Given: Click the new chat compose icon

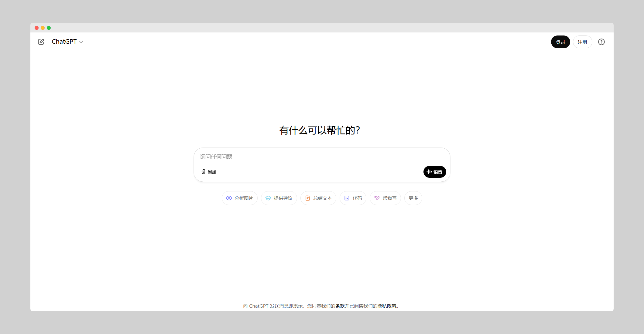Looking at the screenshot, I should pos(41,42).
